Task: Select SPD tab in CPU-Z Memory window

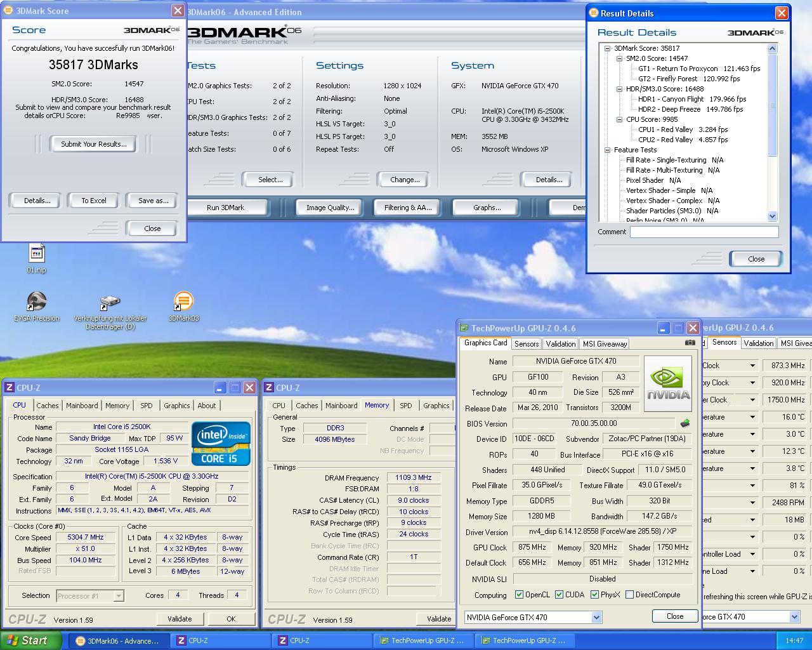Action: point(405,406)
